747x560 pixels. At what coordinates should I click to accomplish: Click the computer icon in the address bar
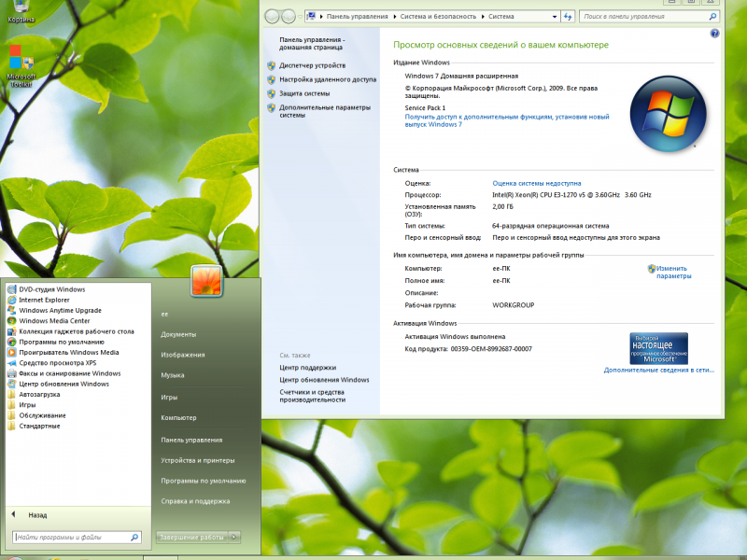[x=312, y=16]
